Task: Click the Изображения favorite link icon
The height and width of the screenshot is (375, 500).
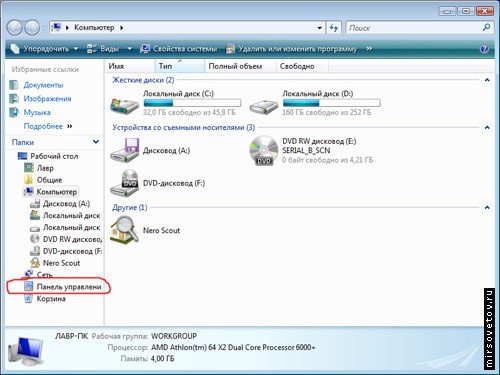Action: coord(14,99)
